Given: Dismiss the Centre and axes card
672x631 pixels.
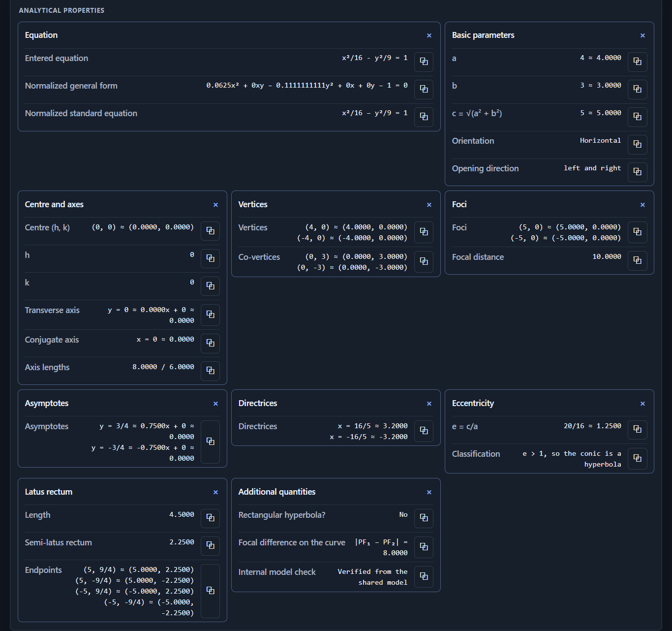Looking at the screenshot, I should coord(215,205).
